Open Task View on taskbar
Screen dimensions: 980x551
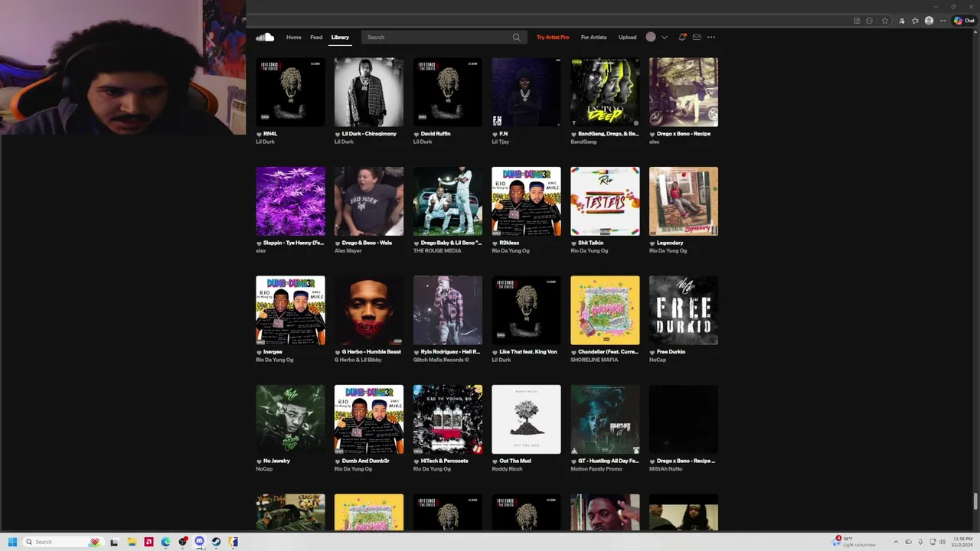click(114, 542)
